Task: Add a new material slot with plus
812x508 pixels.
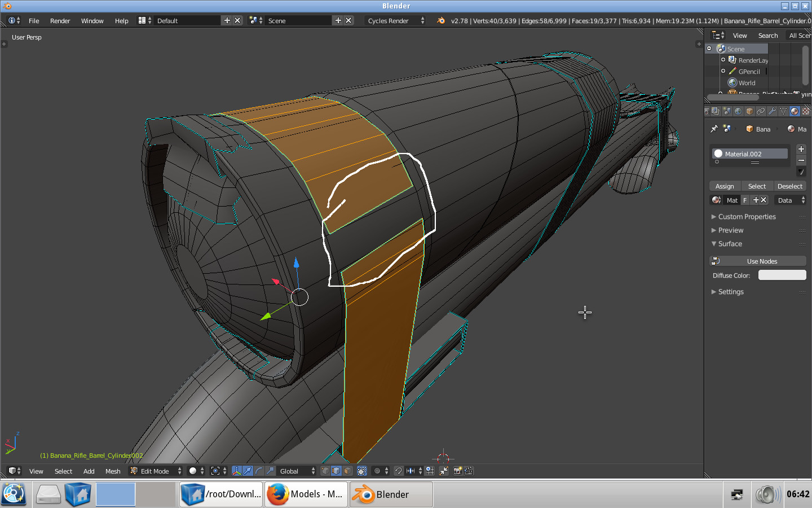Action: (801, 149)
